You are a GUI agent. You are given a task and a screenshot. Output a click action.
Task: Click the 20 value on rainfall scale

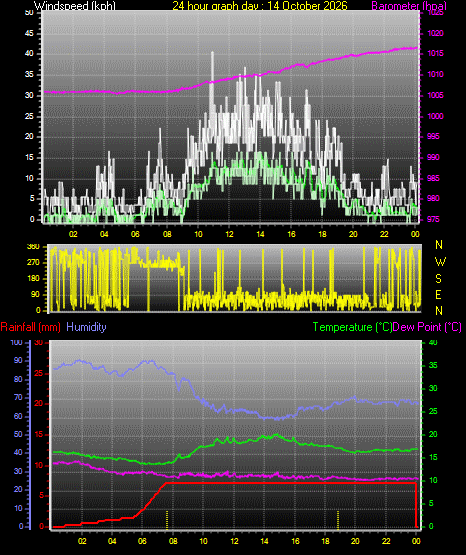[39, 404]
